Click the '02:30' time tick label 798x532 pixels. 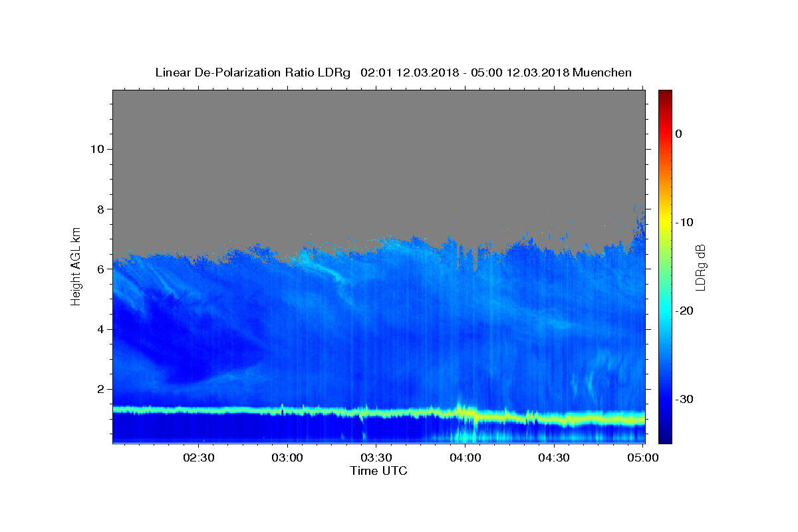199,458
